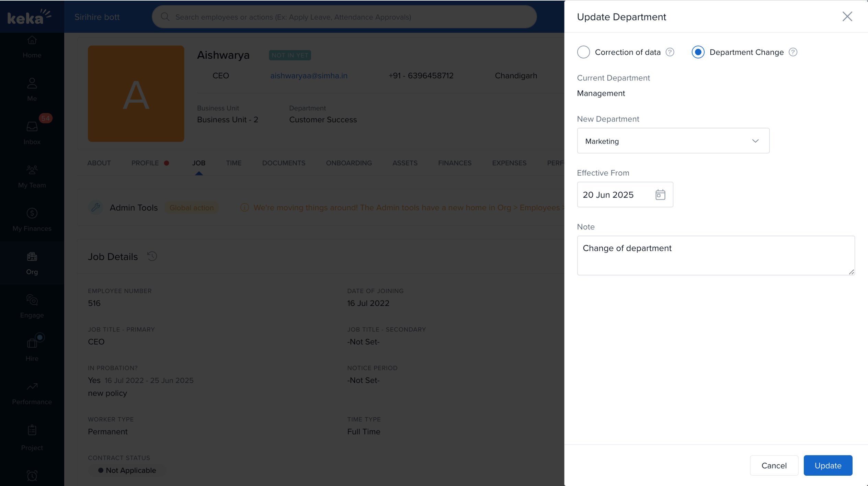Viewport: 868px width, 486px height.
Task: Select Correction of data radio button
Action: pyautogui.click(x=583, y=52)
